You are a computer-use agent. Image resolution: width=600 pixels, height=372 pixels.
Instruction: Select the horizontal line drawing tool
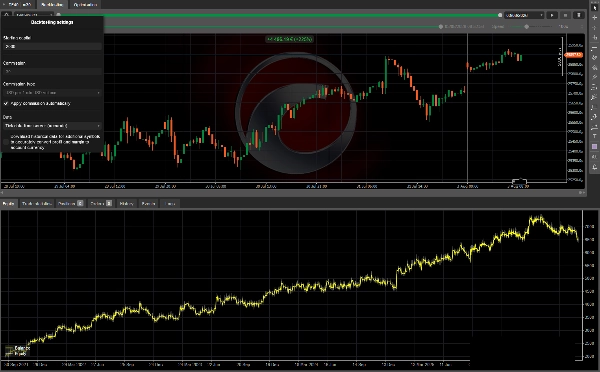[x=594, y=47]
